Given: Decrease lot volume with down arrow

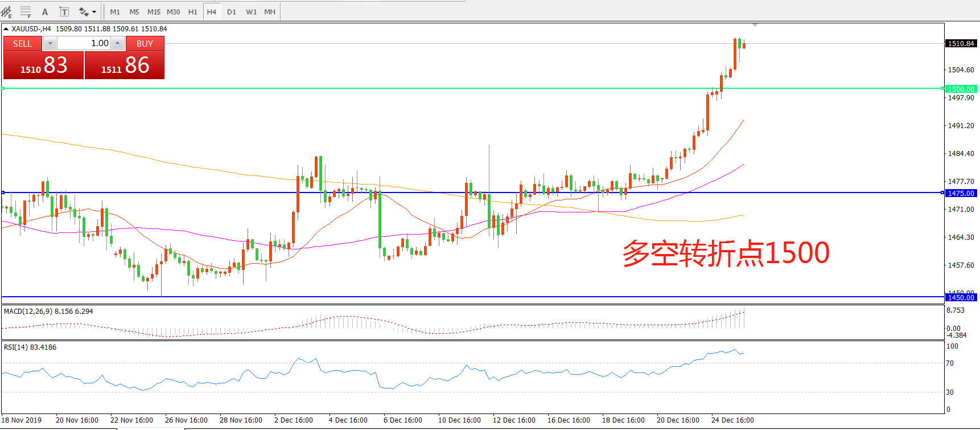Looking at the screenshot, I should pyautogui.click(x=50, y=43).
